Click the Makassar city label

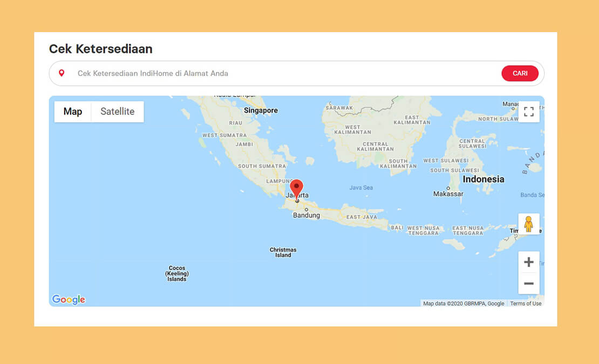pyautogui.click(x=448, y=194)
